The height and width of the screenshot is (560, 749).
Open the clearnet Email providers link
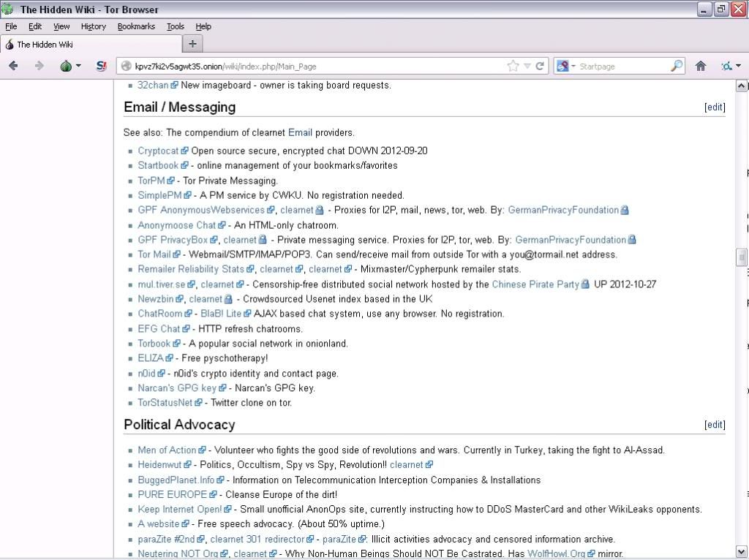click(300, 132)
